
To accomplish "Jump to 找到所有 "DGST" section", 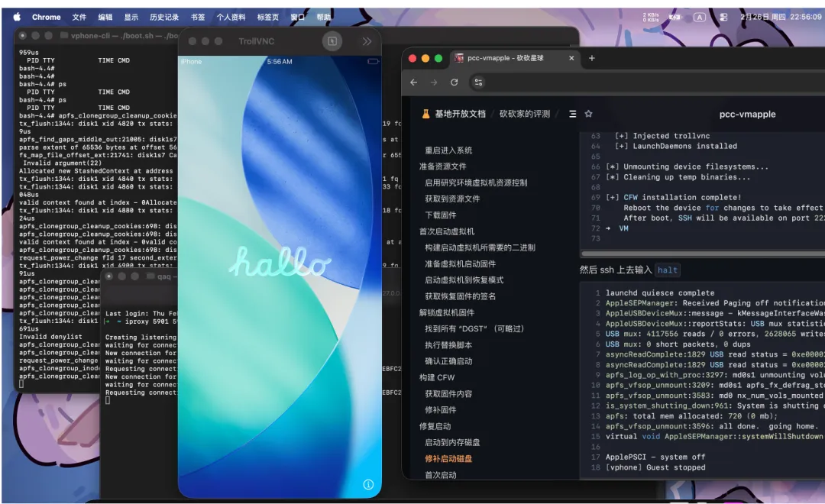I will tap(474, 329).
